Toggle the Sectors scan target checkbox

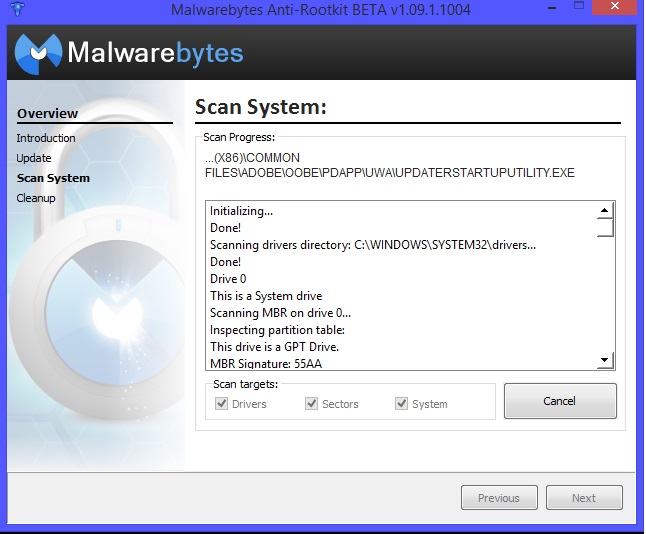312,404
